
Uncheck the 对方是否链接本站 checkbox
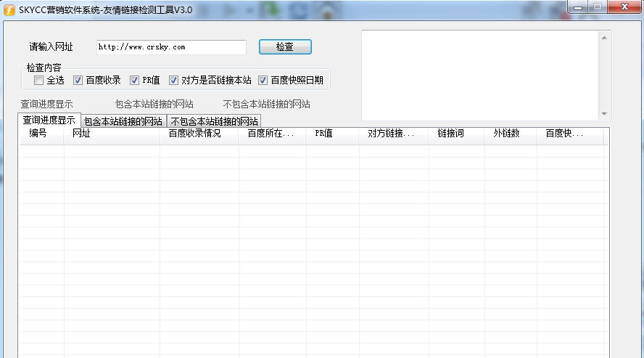(x=174, y=81)
